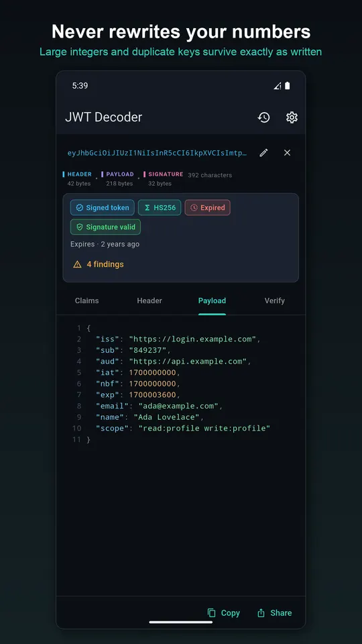This screenshot has width=362, height=644.
Task: Switch to the Header tab
Action: pyautogui.click(x=149, y=301)
